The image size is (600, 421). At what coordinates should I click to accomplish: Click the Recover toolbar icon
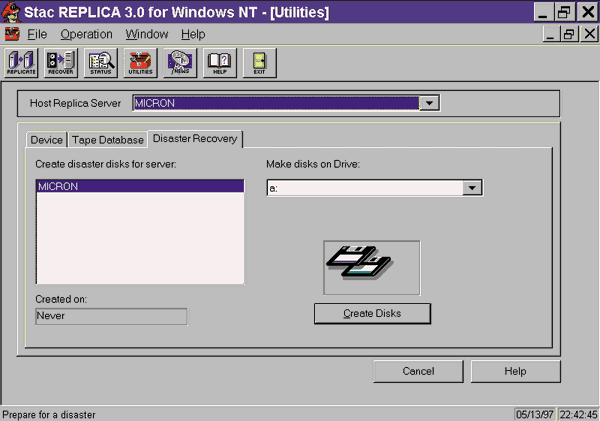(x=60, y=62)
